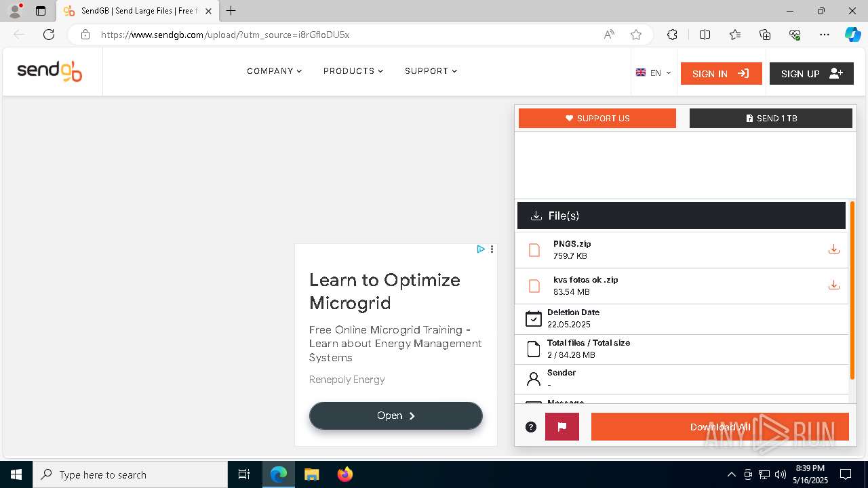
Task: Click the Deletion Date 22.05.2025 text
Action: coord(568,325)
